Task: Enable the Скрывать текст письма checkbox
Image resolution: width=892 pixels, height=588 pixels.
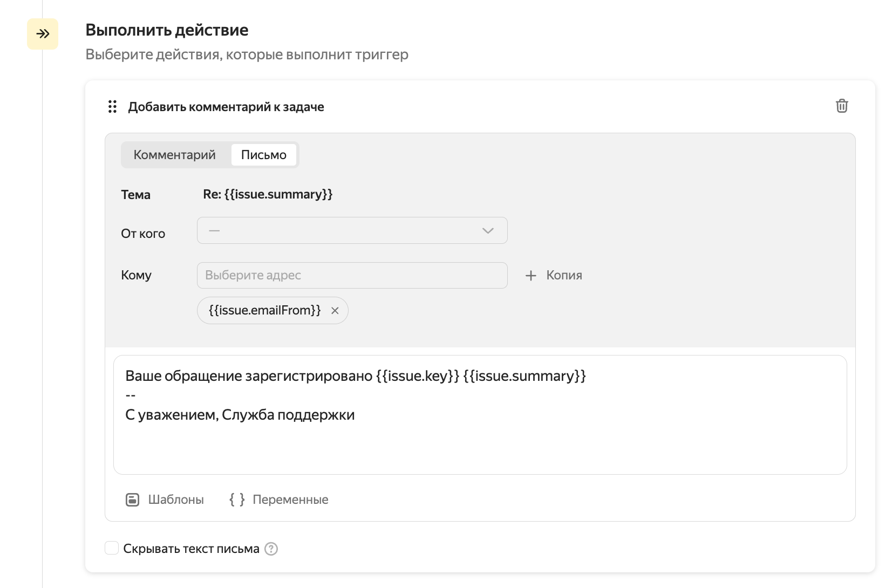Action: click(112, 549)
